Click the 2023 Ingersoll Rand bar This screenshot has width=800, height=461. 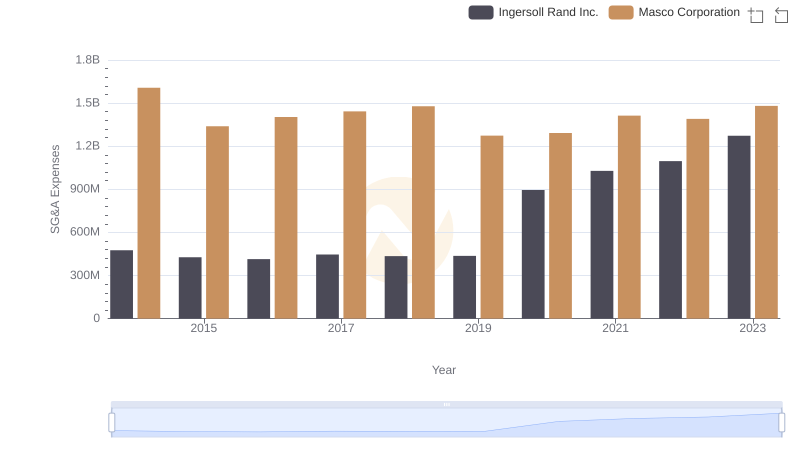739,227
